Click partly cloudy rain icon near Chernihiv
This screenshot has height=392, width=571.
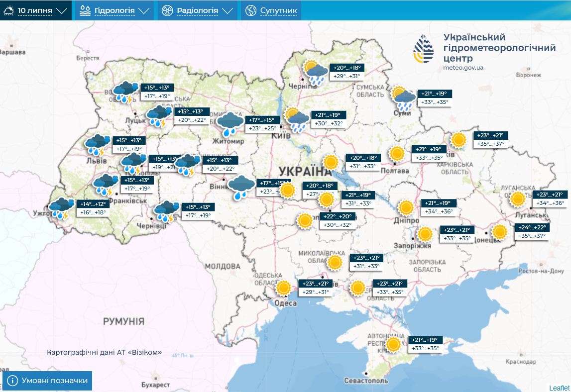coord(315,72)
